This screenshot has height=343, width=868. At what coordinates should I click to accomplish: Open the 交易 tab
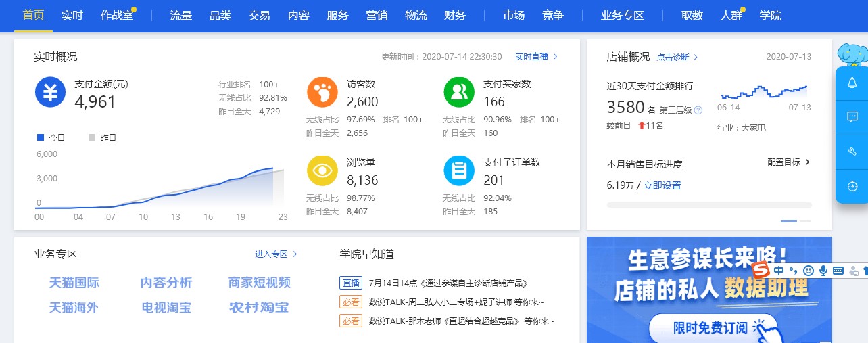click(260, 15)
